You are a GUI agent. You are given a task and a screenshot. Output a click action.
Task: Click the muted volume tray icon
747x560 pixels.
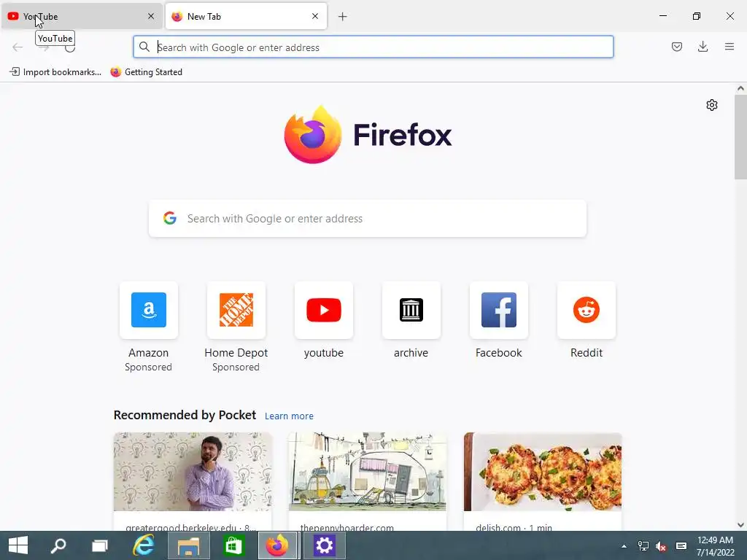pyautogui.click(x=661, y=545)
